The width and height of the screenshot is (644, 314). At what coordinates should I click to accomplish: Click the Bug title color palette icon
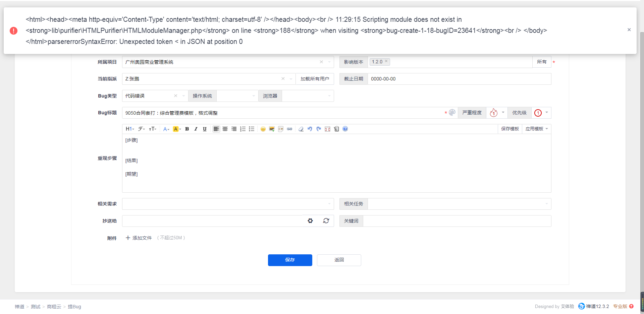(452, 113)
